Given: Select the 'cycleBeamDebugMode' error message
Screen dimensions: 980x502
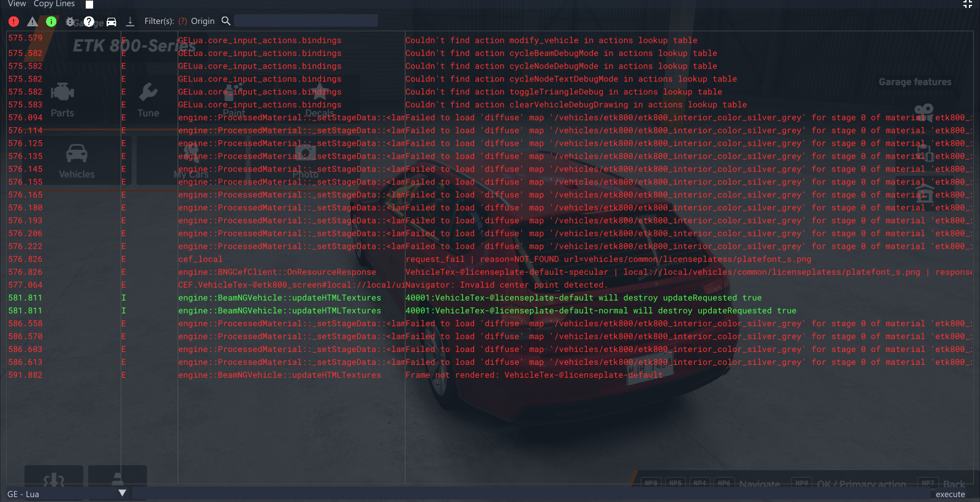Looking at the screenshot, I should click(561, 53).
